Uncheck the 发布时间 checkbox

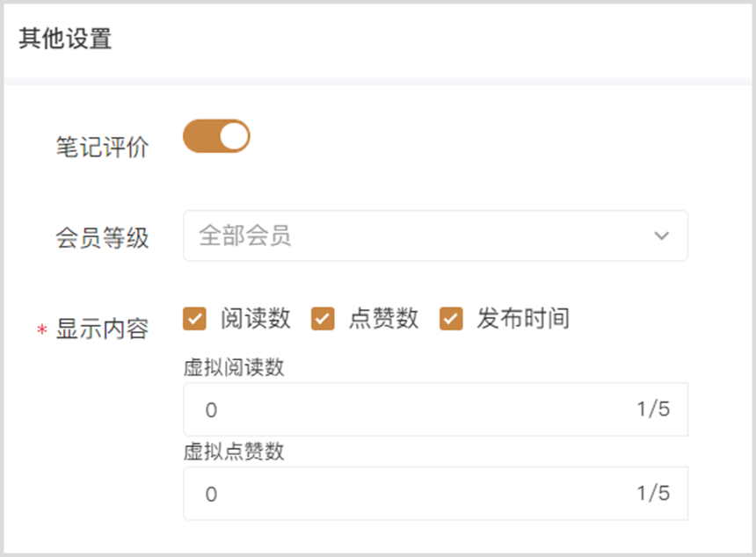click(451, 319)
